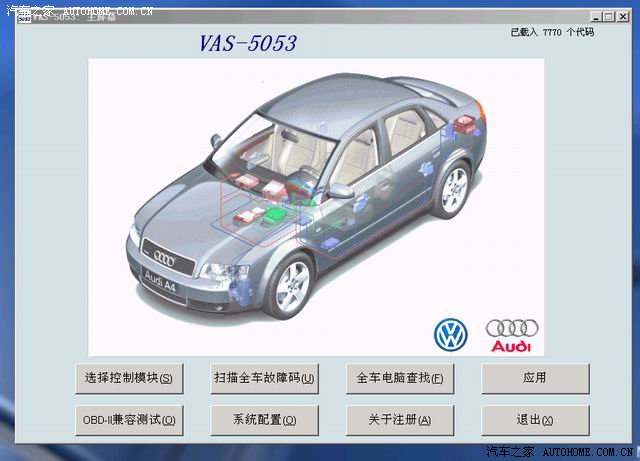Viewport: 640px width, 461px height.
Task: Open 系统配置(O) settings
Action: point(264,420)
